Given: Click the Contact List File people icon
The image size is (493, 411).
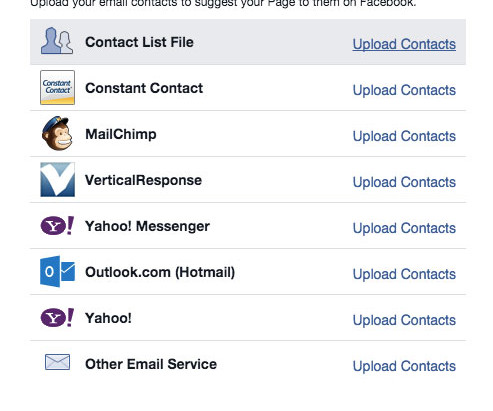Looking at the screenshot, I should pos(57,41).
